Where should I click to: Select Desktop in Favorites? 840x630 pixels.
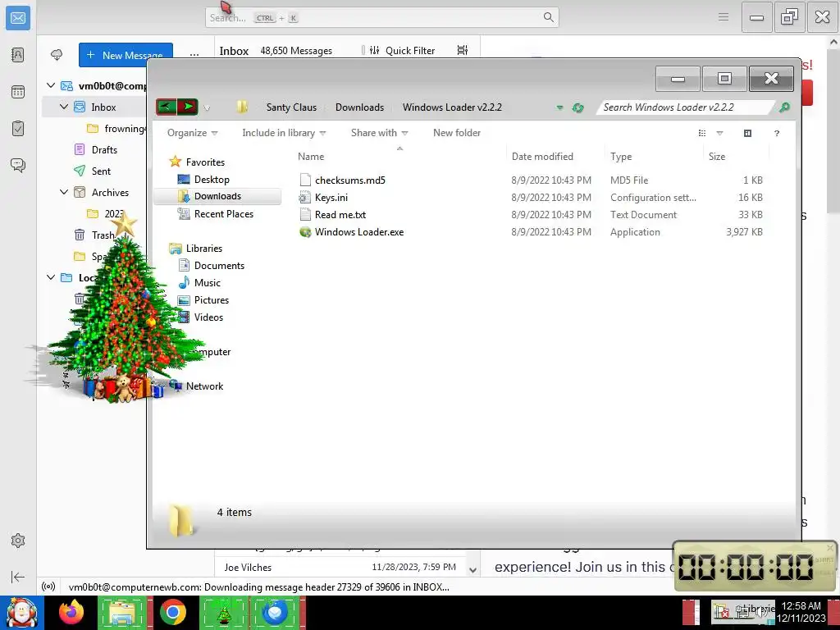pos(212,180)
